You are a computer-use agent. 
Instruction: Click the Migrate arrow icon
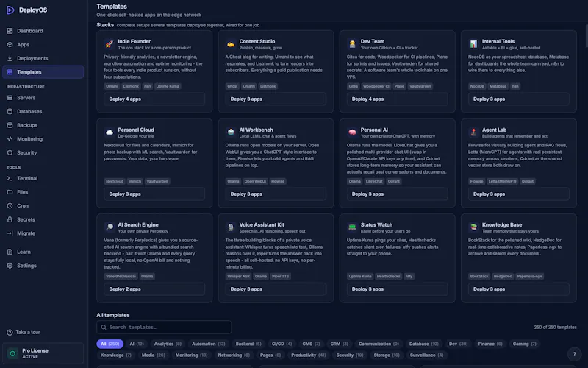[10, 233]
